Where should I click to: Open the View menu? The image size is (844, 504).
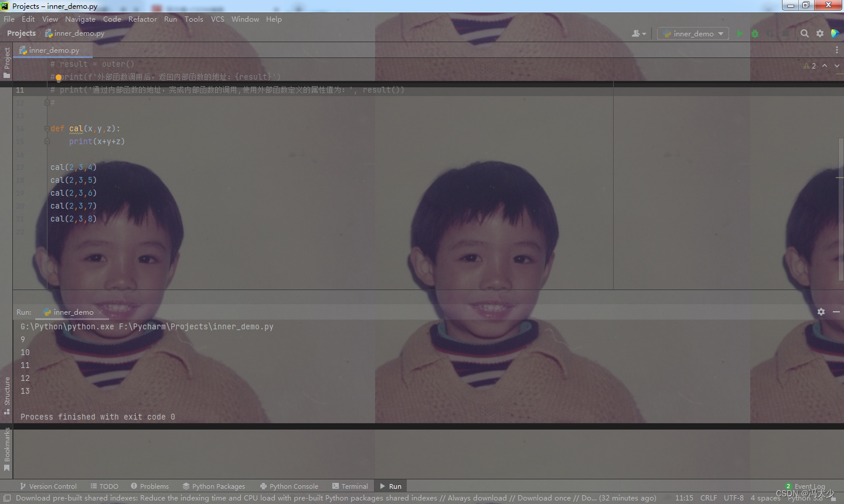pos(50,19)
